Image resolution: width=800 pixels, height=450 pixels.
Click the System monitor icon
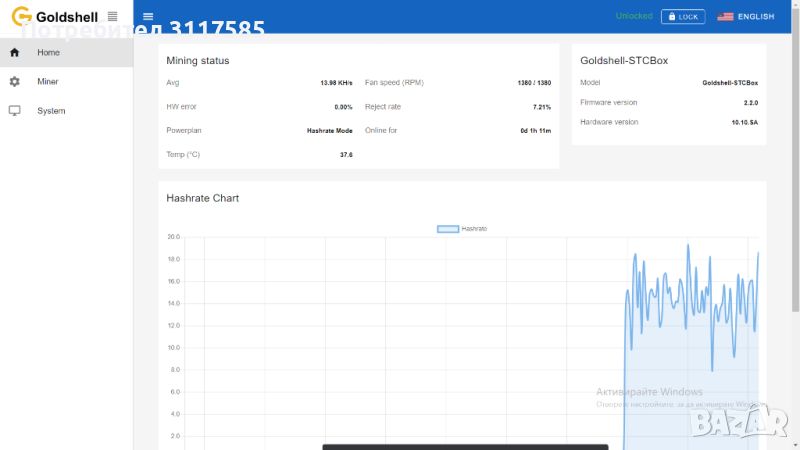point(15,111)
